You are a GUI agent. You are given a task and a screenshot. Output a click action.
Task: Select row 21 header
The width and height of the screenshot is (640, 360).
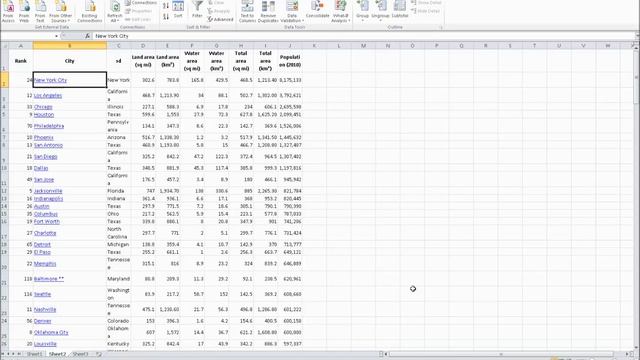4,279
